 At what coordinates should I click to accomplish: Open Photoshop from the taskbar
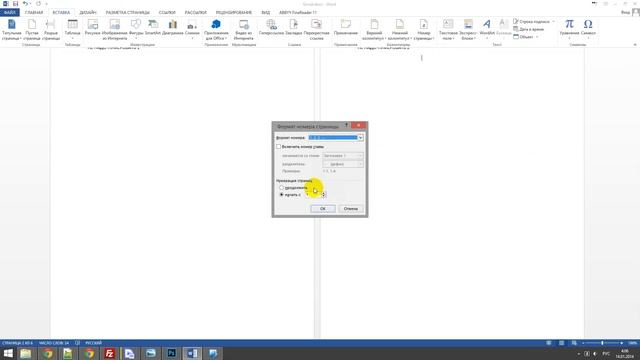[x=171, y=353]
